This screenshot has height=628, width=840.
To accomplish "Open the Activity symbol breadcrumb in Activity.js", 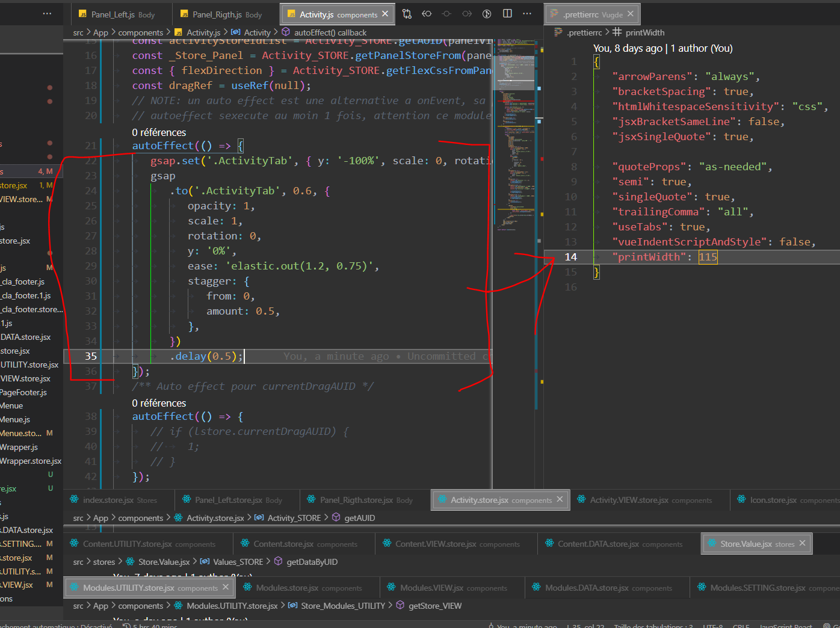I will coord(251,32).
